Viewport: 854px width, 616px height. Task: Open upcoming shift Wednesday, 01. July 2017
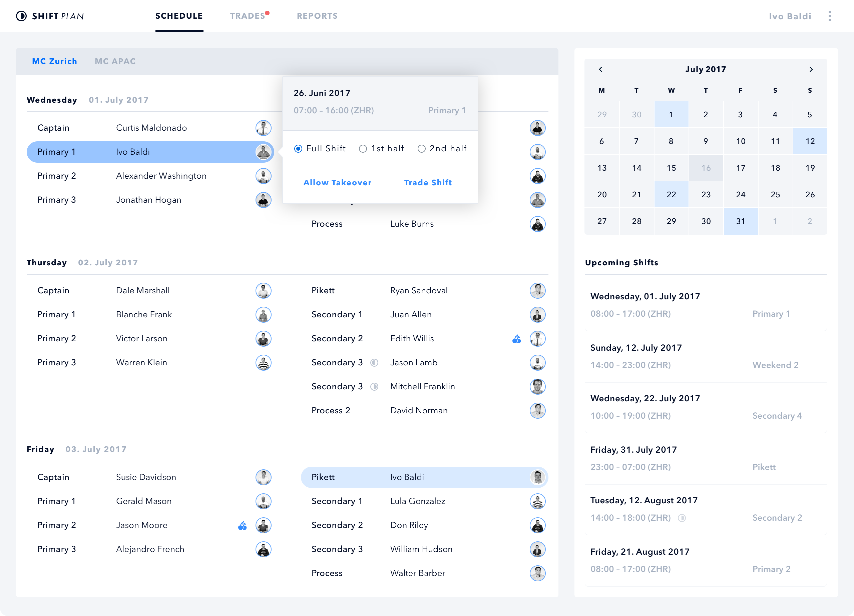[706, 305]
